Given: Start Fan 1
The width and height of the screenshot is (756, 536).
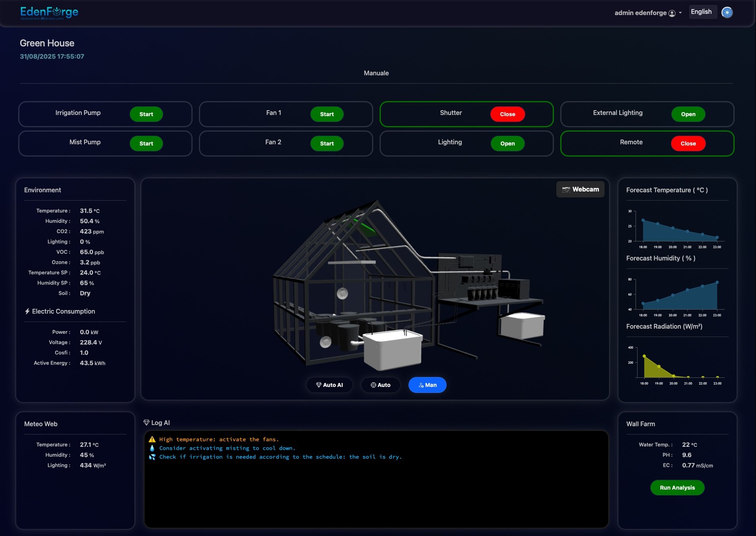Looking at the screenshot, I should 326,114.
